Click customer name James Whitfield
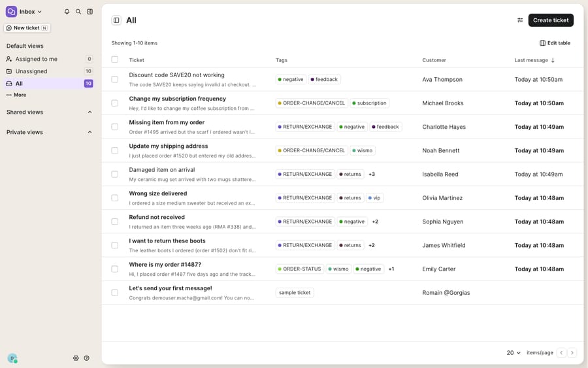 444,245
